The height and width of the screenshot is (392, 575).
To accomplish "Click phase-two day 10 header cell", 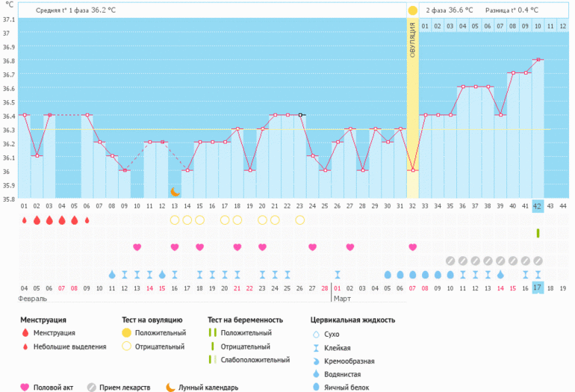I will click(x=538, y=27).
